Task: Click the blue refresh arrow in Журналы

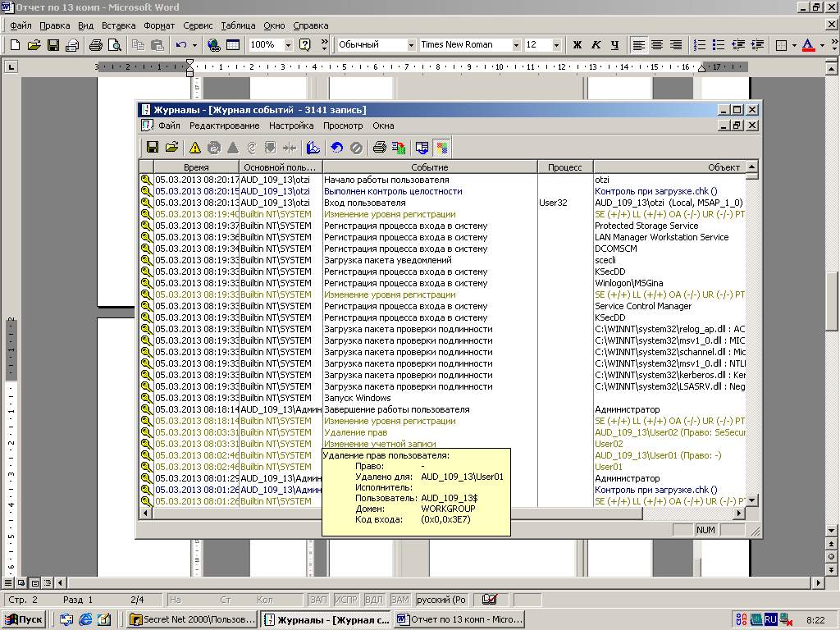Action: click(x=337, y=148)
